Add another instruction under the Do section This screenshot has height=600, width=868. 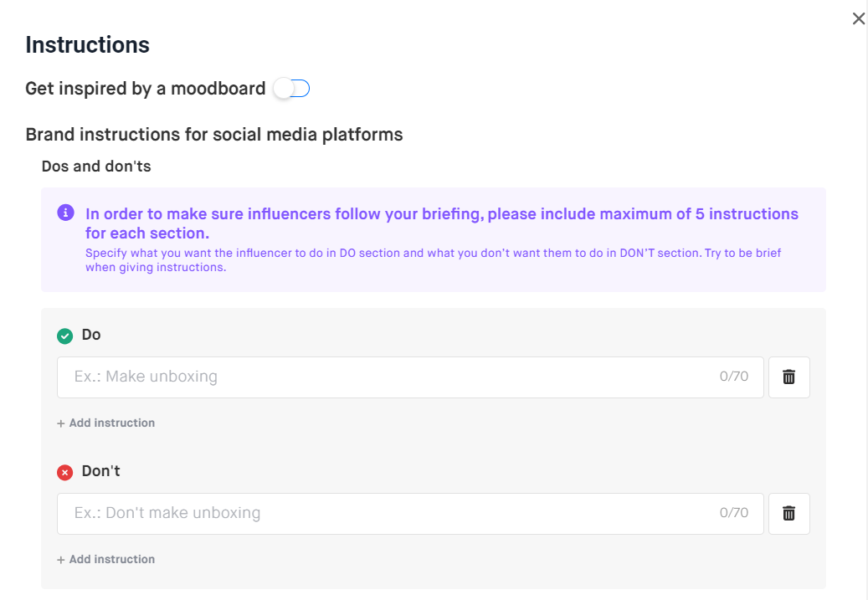pos(106,423)
